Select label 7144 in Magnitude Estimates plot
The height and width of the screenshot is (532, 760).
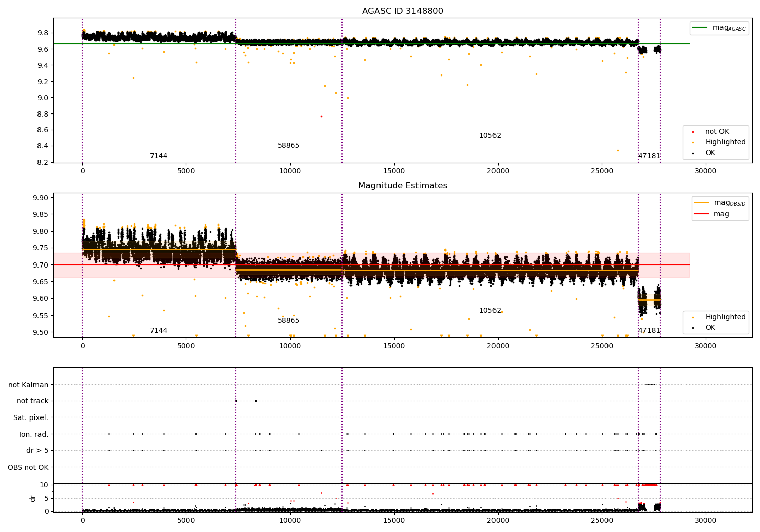pos(159,331)
